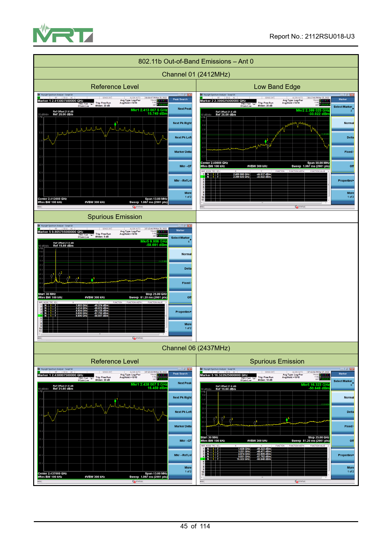This screenshot has height=555, width=392.
Task: Click the Peak Search menu title in Channel 06 Reference Level plot
Action: (180, 374)
